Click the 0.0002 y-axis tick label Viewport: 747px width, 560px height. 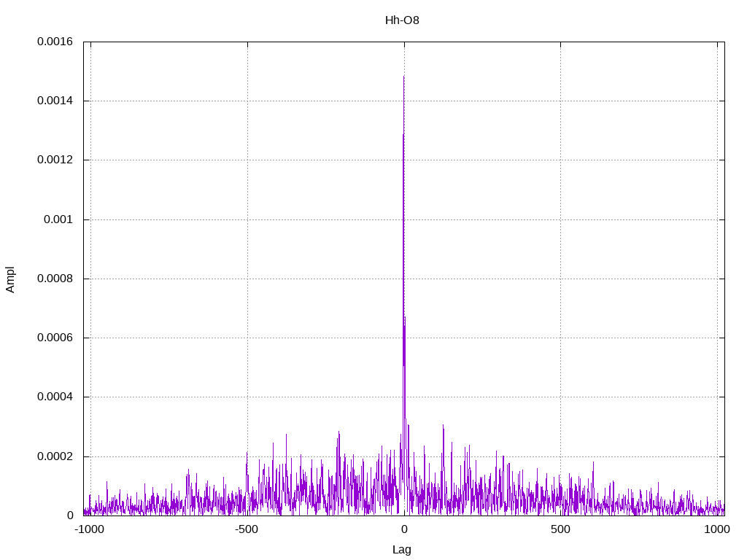click(55, 456)
